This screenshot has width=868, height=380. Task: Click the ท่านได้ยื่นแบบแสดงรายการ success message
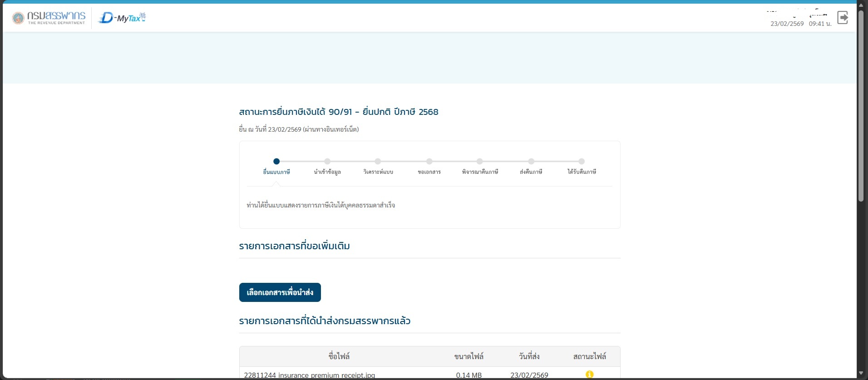click(321, 205)
